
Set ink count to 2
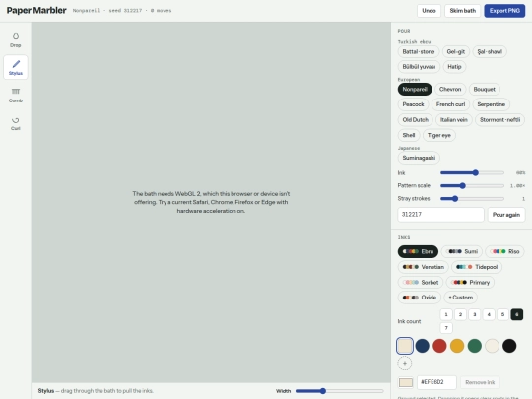pyautogui.click(x=460, y=314)
